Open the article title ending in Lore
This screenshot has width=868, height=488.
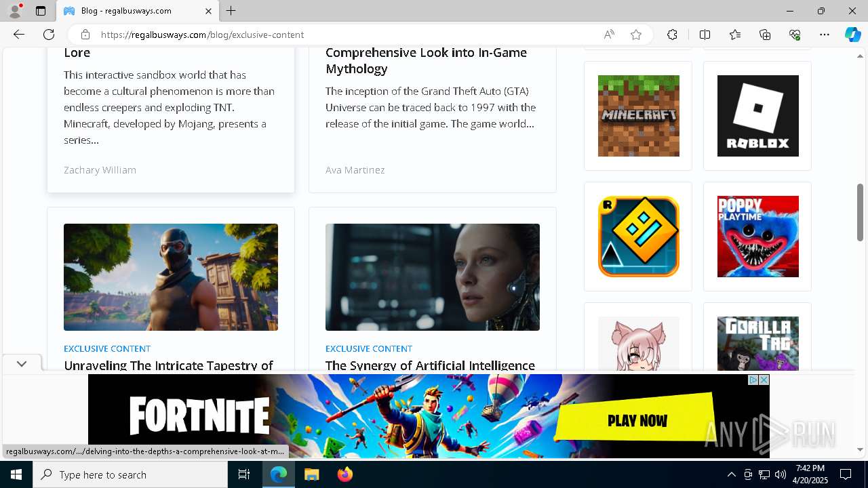tap(77, 52)
